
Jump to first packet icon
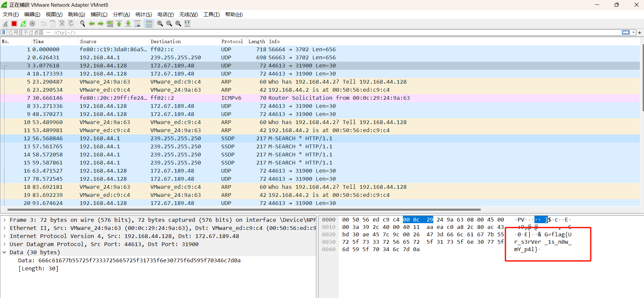[x=119, y=24]
